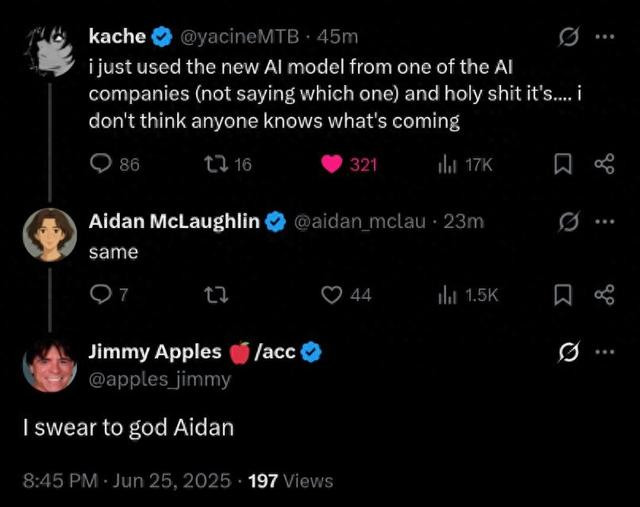This screenshot has height=507, width=640.
Task: Bookmark kache's tweet
Action: 563,164
